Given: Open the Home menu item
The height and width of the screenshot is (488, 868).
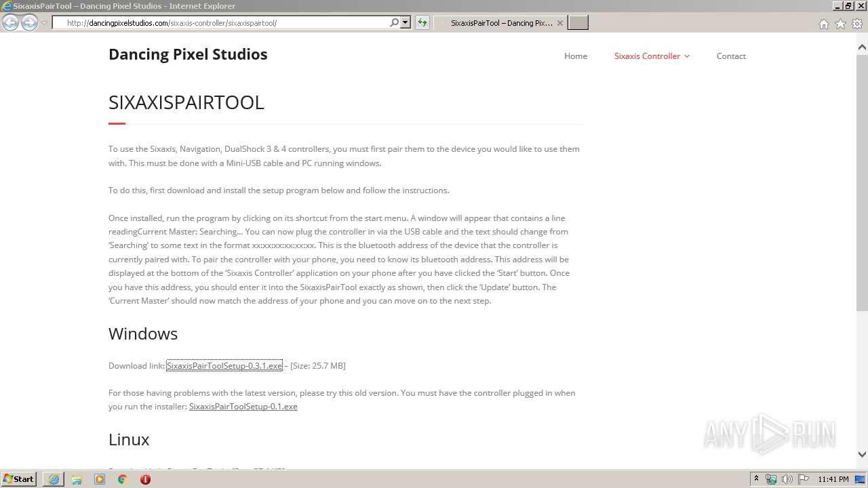Looking at the screenshot, I should [x=576, y=56].
